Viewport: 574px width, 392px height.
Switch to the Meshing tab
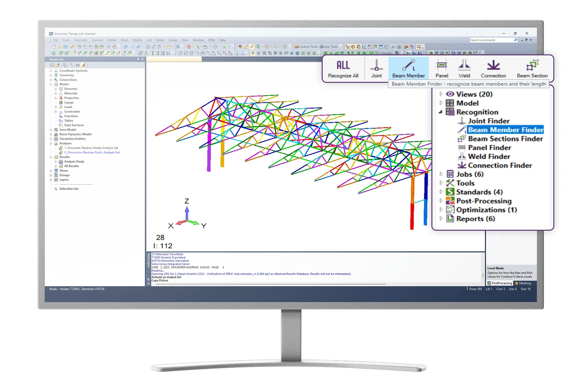pyautogui.click(x=523, y=283)
